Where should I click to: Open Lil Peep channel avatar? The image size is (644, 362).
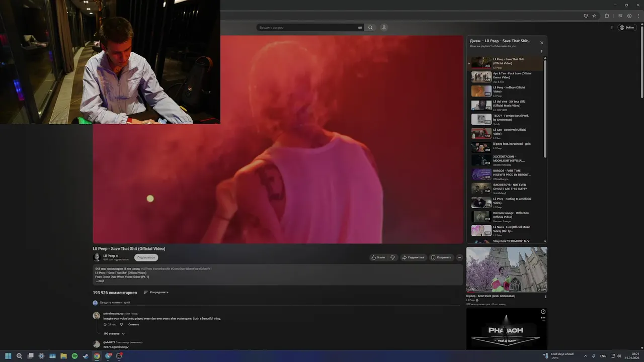point(97,257)
